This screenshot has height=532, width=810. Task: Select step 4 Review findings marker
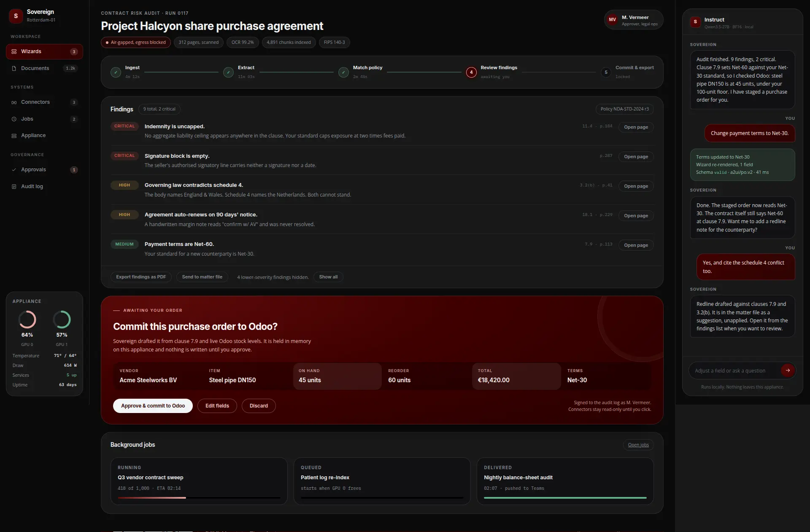(471, 72)
